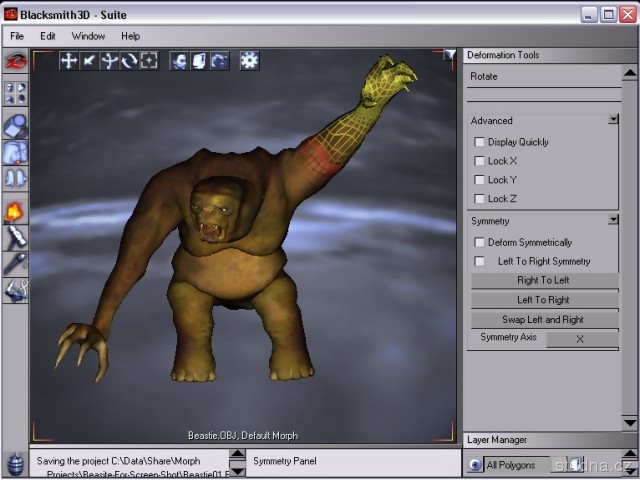Click the pan view cross-arrows icon
This screenshot has width=640, height=480.
(69, 61)
